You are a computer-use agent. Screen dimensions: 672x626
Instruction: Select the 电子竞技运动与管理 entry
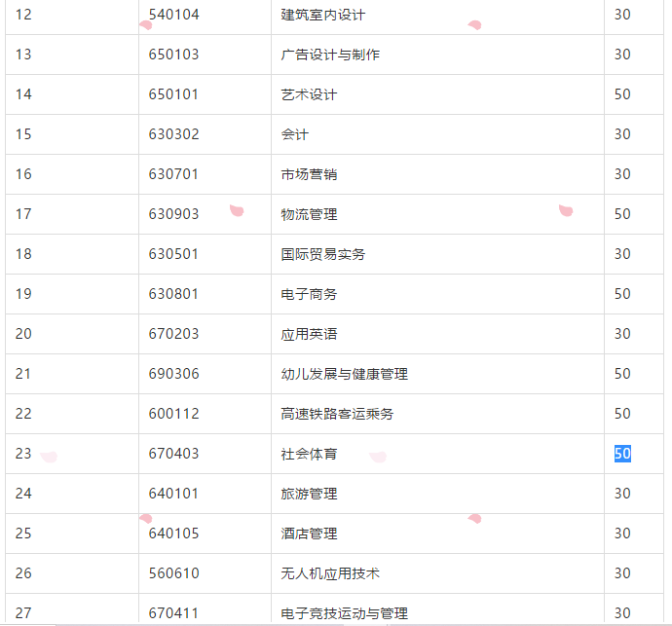point(344,613)
